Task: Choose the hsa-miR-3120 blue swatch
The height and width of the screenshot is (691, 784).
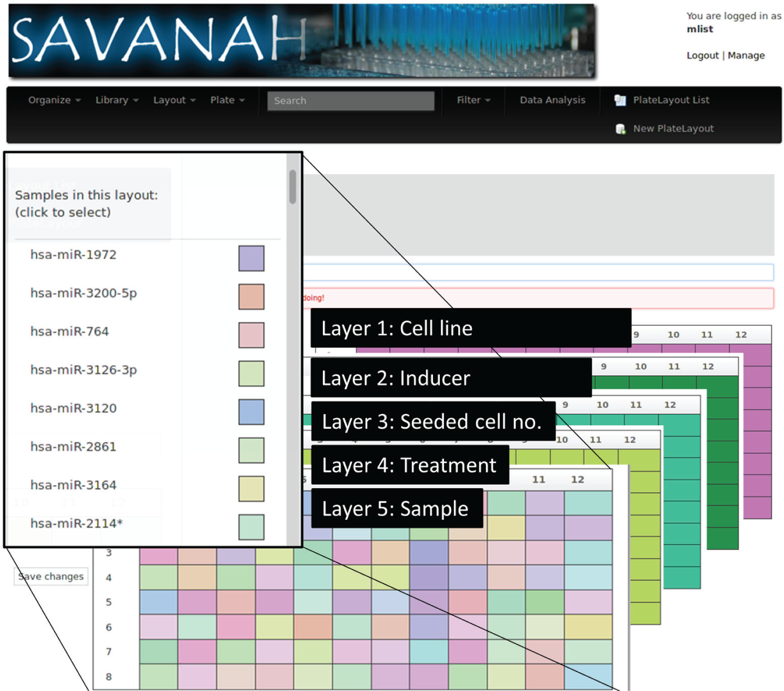Action: 251,412
